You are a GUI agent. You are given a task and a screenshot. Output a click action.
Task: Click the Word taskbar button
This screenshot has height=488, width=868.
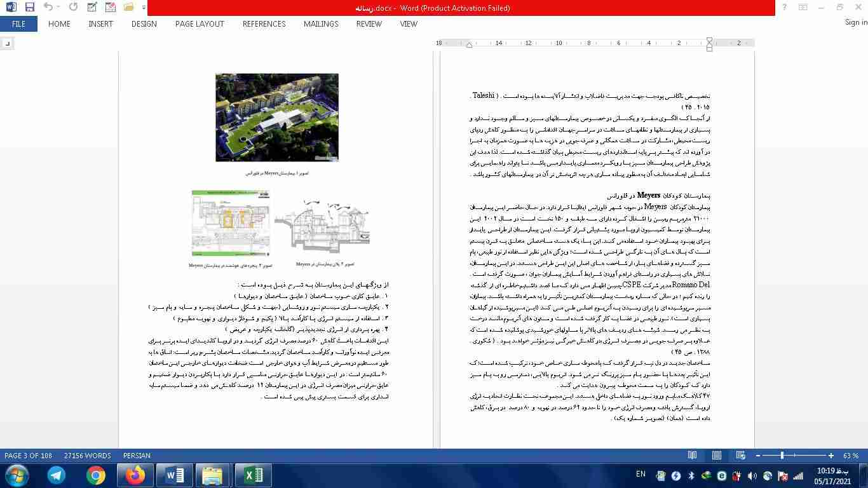(x=175, y=475)
